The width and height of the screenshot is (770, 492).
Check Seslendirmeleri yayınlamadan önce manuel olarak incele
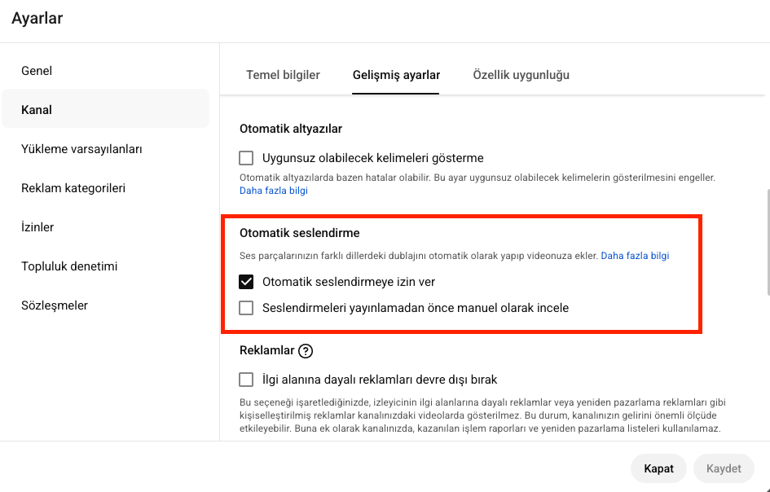tap(247, 308)
